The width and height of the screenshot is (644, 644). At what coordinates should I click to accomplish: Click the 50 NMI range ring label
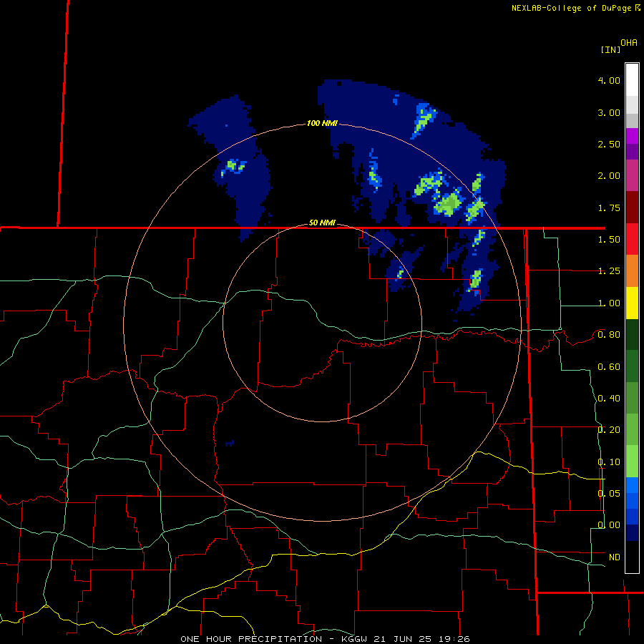(x=322, y=223)
